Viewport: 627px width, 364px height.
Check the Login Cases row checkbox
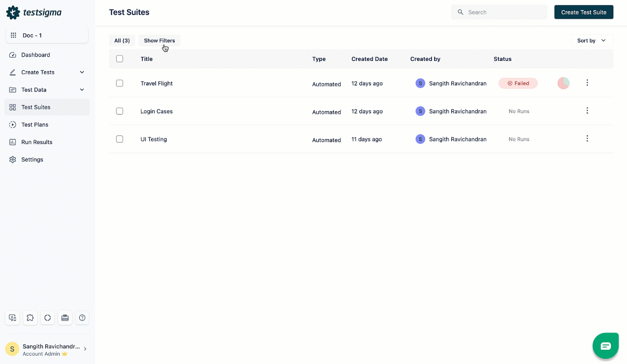119,111
